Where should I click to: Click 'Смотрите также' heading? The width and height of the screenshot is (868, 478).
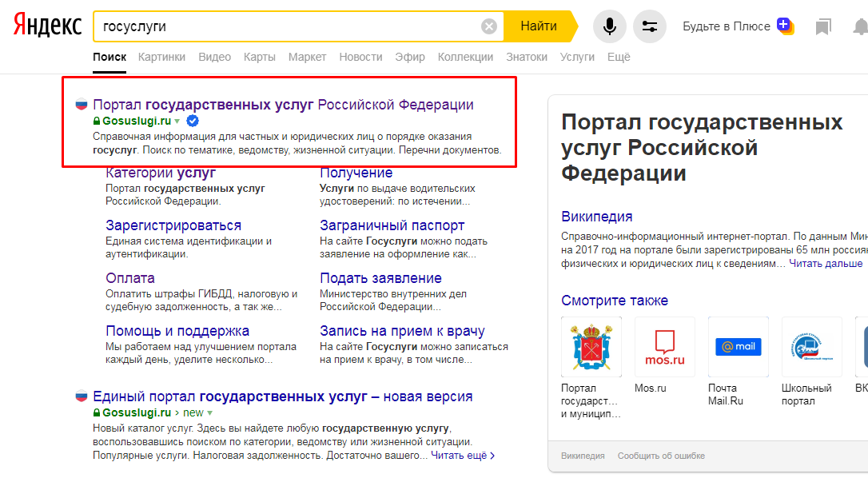(x=615, y=301)
